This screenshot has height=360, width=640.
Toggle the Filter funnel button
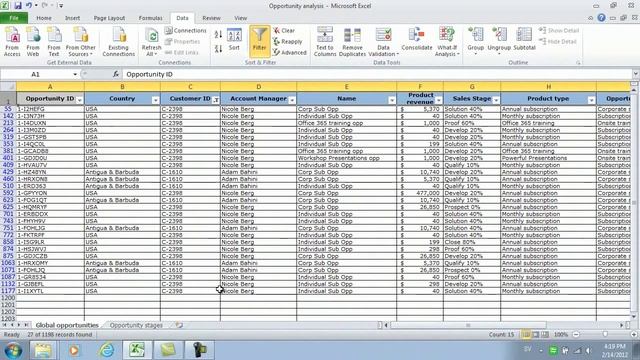coord(259,40)
